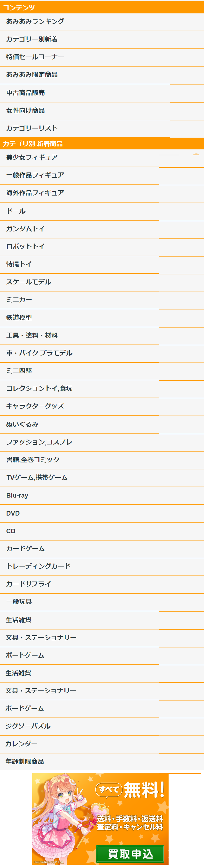Browse the ドール category
This screenshot has height=868, width=204.
click(15, 211)
